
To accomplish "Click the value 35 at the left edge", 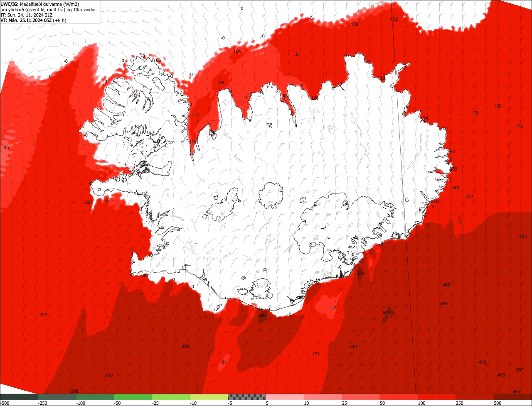I will [6, 147].
